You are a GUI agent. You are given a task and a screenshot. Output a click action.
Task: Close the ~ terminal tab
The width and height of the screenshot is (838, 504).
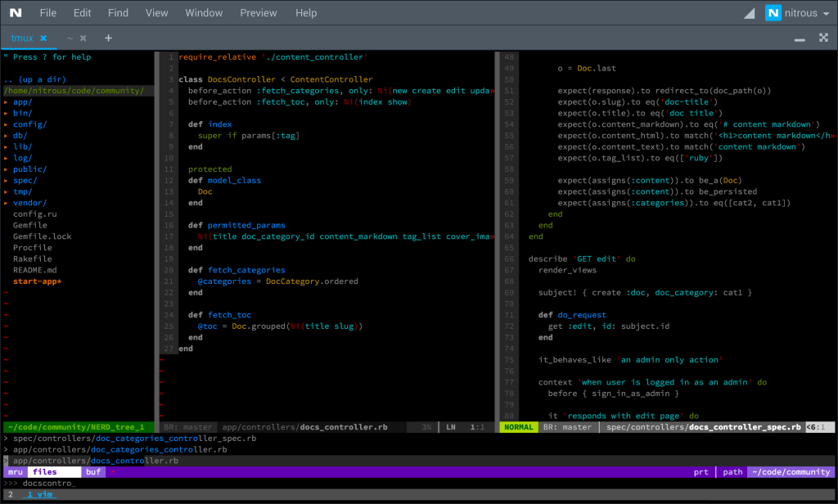[x=83, y=38]
